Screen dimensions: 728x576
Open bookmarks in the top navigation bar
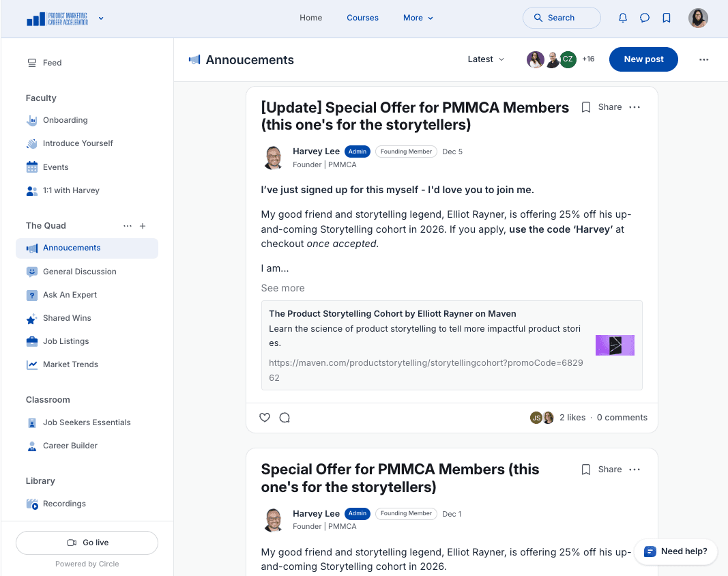(x=666, y=18)
